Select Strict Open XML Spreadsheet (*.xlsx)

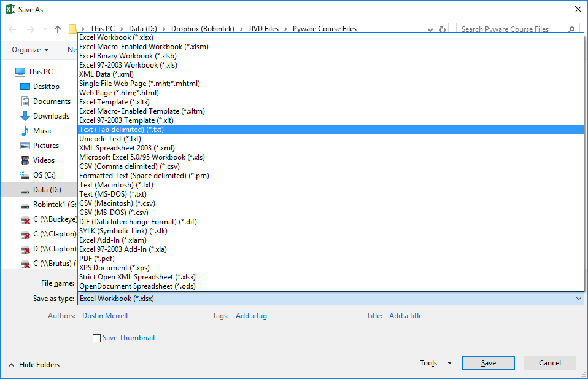click(331, 276)
